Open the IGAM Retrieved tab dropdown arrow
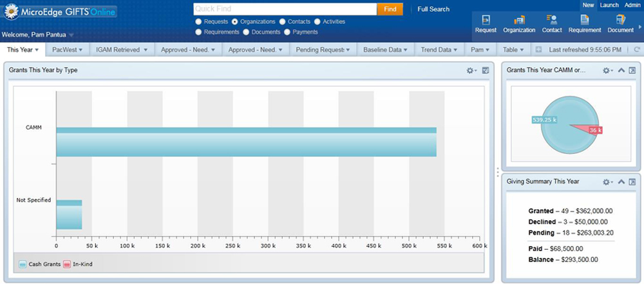The image size is (644, 284). pos(146,50)
